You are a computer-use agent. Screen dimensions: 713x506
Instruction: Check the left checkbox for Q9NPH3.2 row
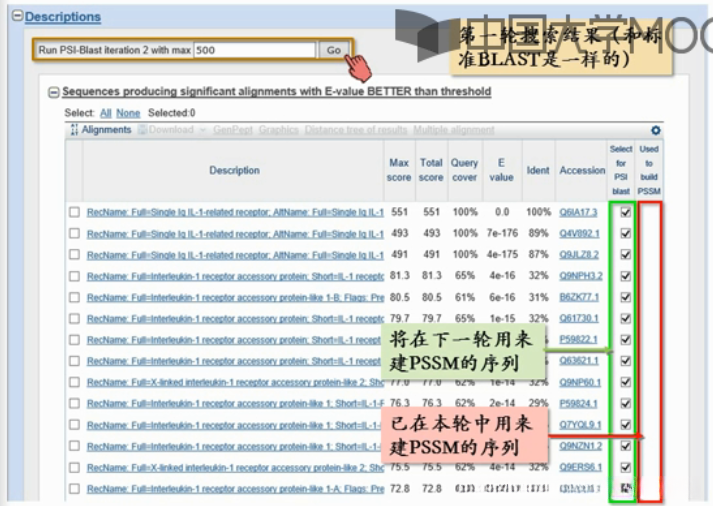75,276
